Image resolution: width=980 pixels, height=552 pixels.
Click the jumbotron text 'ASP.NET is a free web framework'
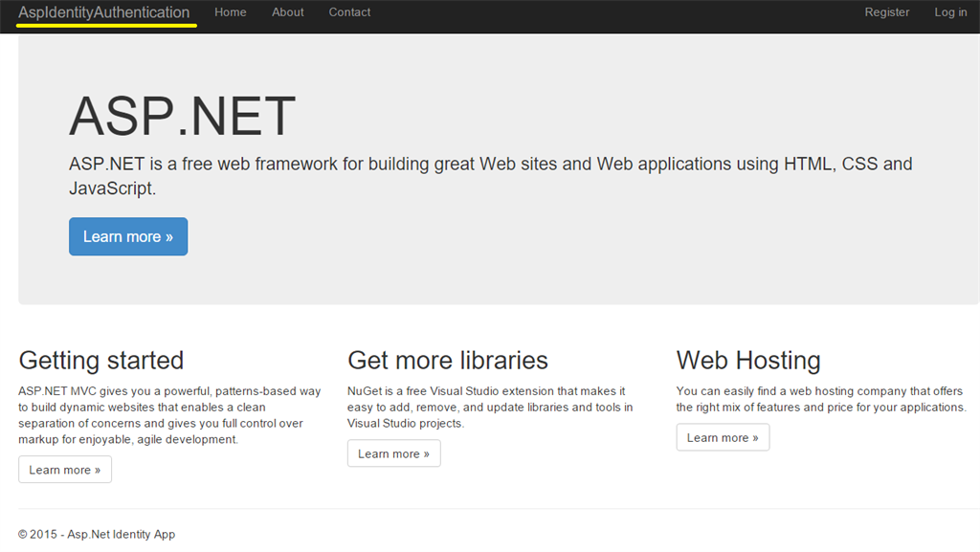pos(491,175)
